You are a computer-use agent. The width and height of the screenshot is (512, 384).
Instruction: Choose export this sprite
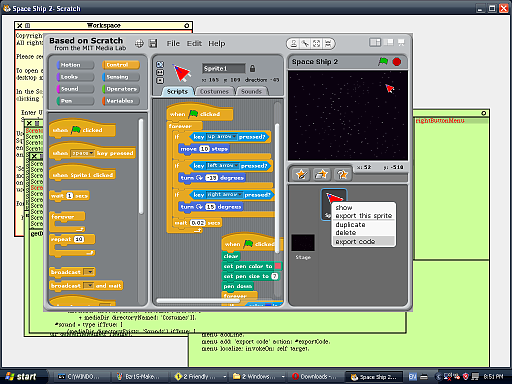pos(364,216)
